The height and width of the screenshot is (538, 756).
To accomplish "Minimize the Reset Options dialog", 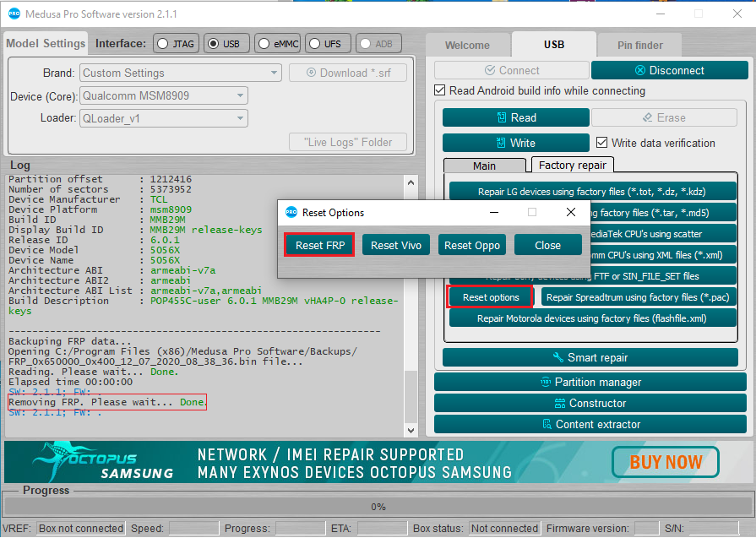I will point(494,212).
